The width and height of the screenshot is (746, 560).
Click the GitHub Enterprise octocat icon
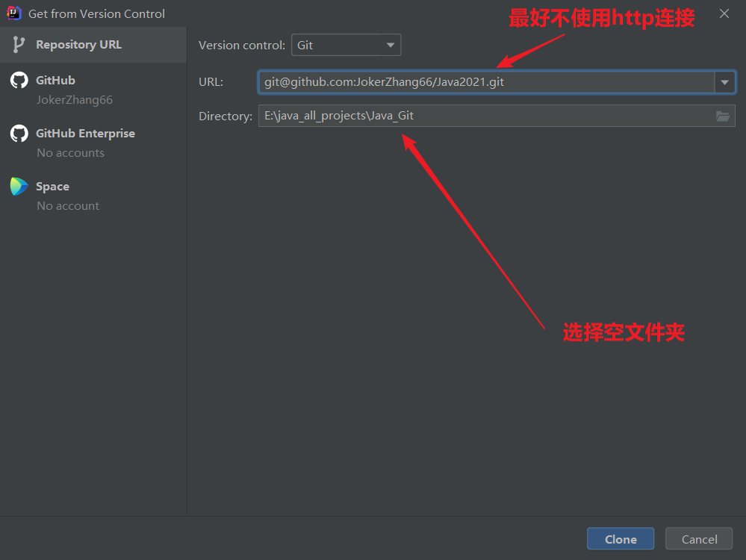19,134
